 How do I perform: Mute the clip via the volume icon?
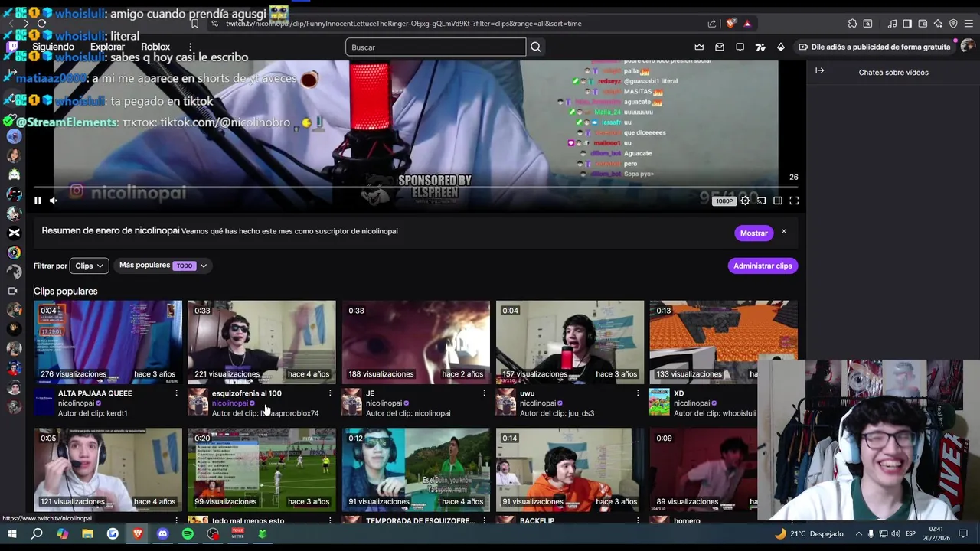(x=53, y=201)
